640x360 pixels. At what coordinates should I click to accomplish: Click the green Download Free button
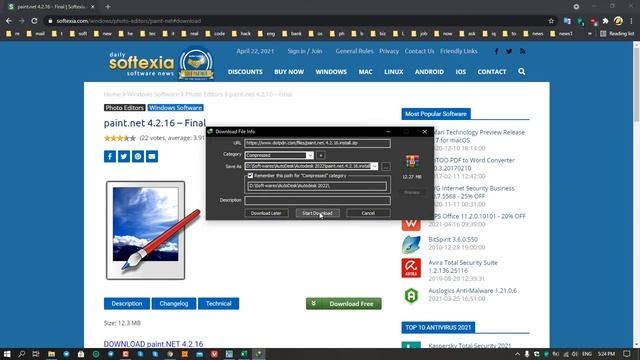click(344, 304)
